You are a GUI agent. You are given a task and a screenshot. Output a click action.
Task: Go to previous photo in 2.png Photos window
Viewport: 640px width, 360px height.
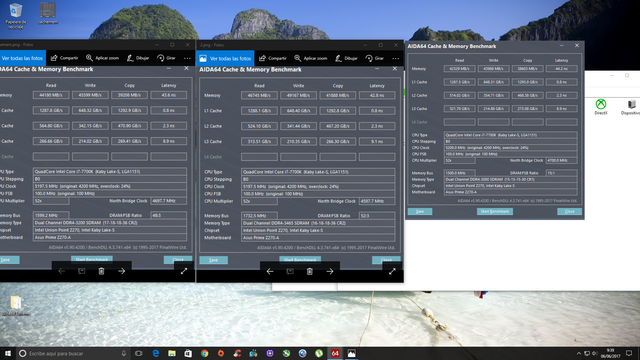point(270,271)
